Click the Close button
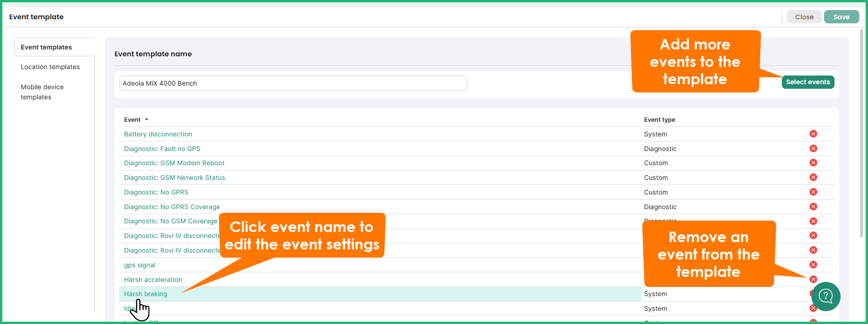 (x=804, y=17)
